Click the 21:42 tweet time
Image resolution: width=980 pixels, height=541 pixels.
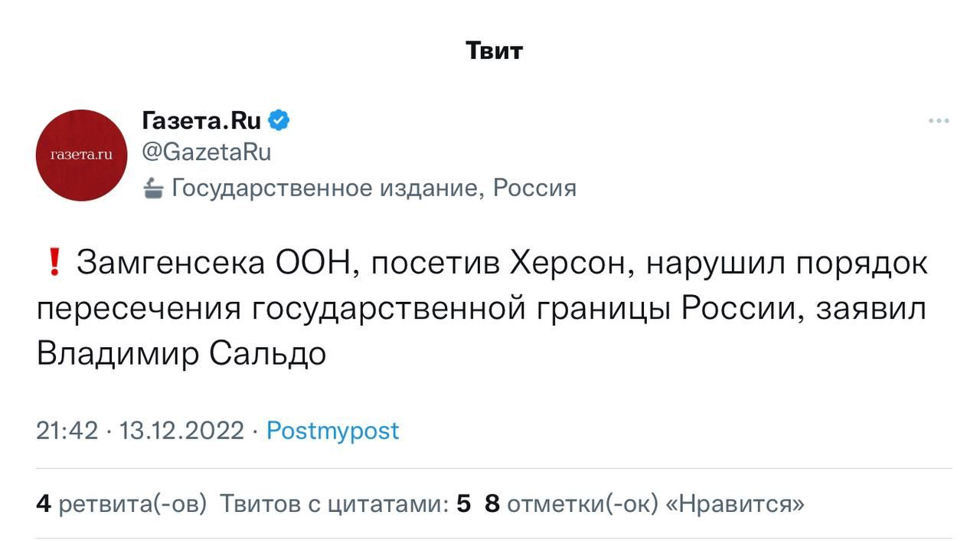coord(67,431)
